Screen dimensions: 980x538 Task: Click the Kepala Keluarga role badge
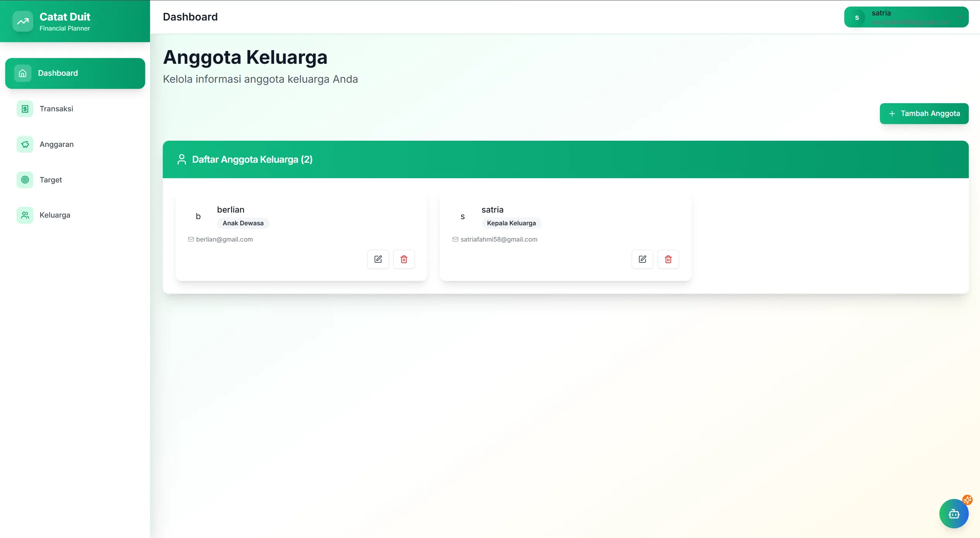pyautogui.click(x=511, y=223)
